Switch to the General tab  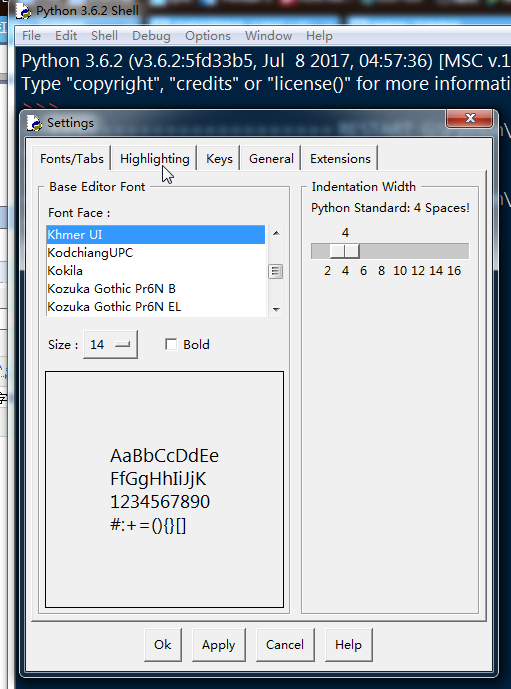(x=271, y=158)
